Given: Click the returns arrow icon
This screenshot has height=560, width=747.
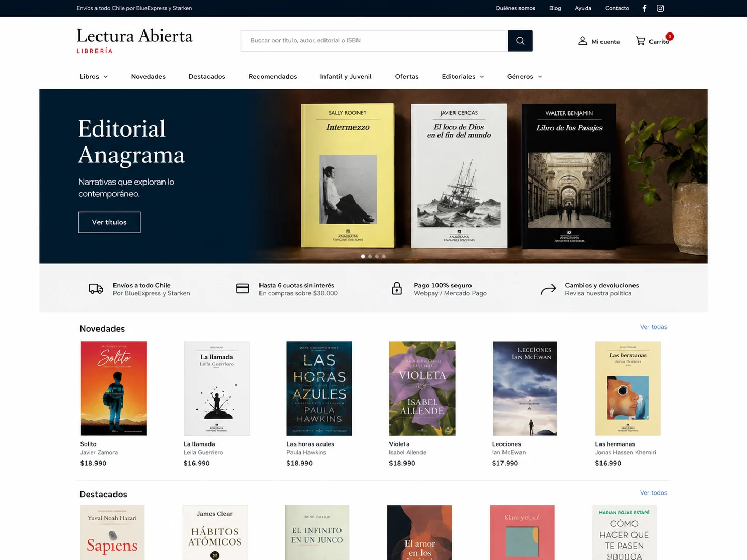Looking at the screenshot, I should point(548,289).
